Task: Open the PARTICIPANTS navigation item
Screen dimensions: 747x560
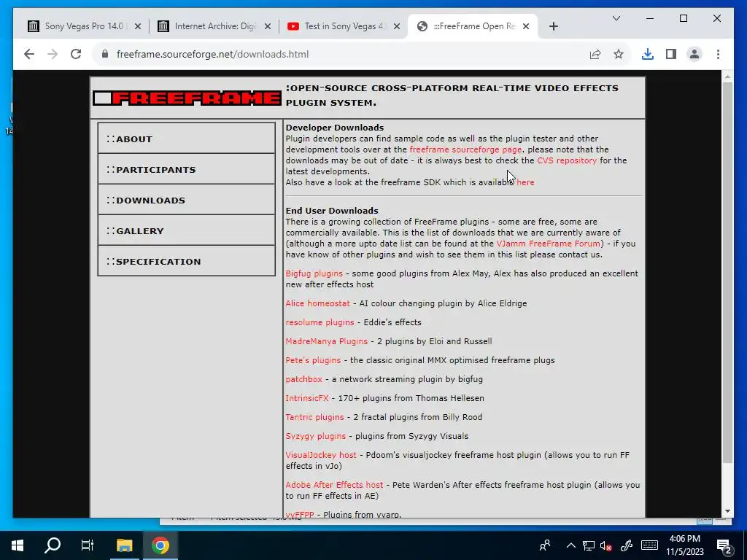Action: pos(186,169)
